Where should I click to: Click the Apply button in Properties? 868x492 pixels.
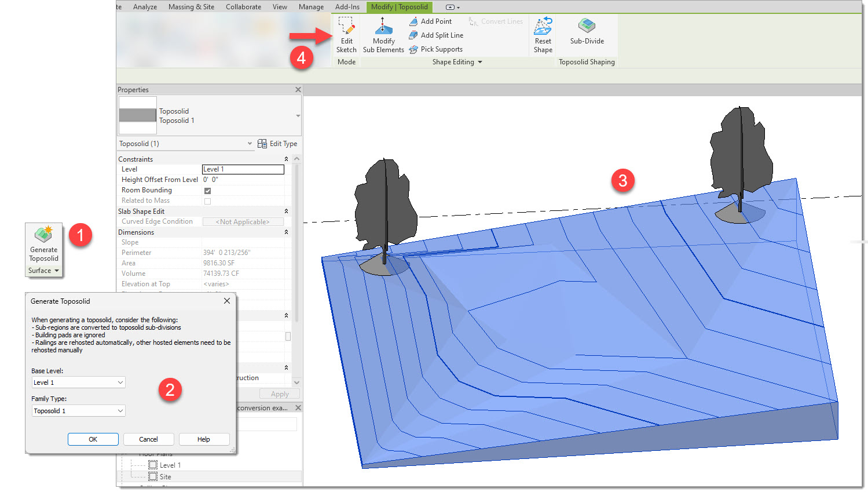coord(280,394)
